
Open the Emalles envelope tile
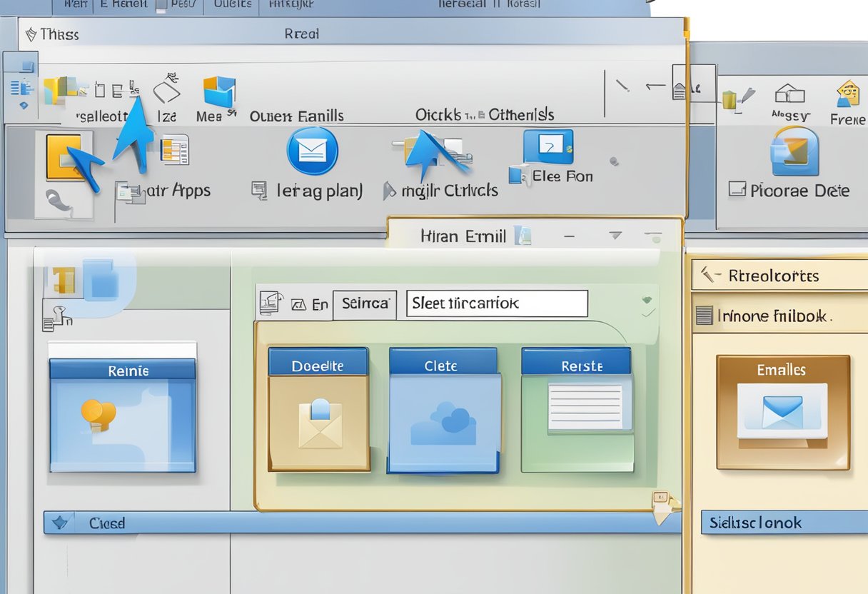(x=782, y=413)
